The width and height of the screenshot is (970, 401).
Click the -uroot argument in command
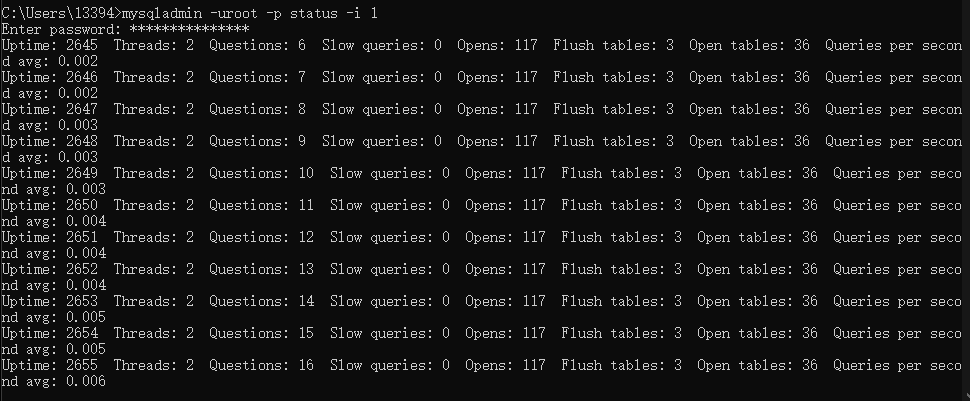point(237,13)
